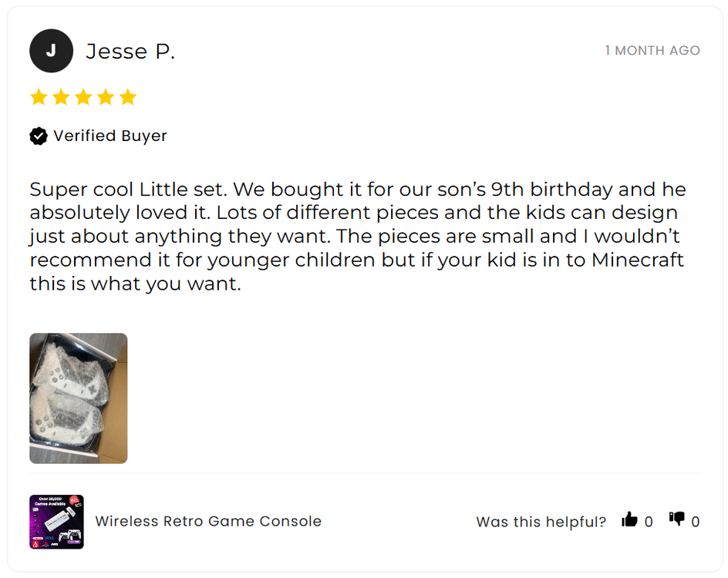
Task: Click the reviewer name Jesse P.
Action: pos(130,52)
